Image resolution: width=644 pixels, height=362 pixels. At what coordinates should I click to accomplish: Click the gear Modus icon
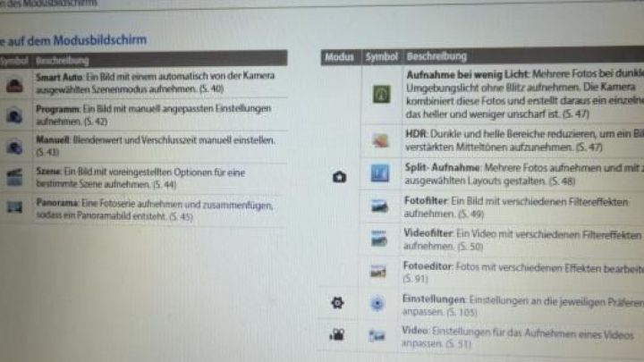(x=337, y=303)
